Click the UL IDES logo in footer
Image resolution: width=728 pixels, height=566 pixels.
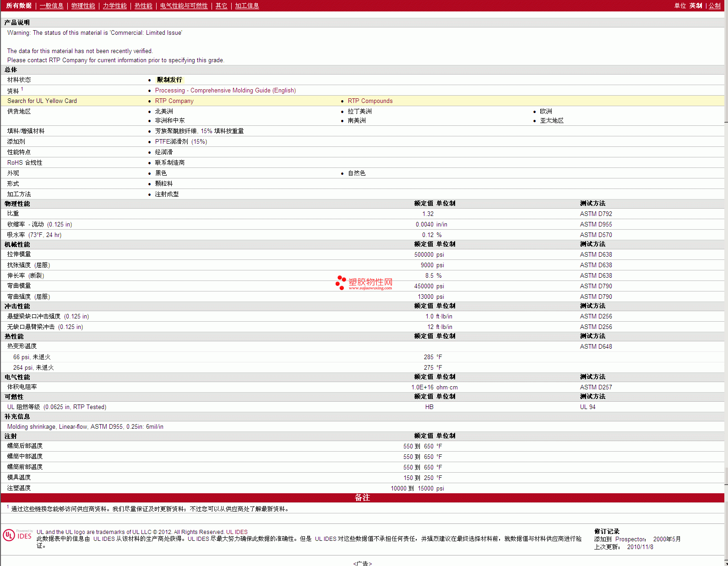(x=18, y=535)
